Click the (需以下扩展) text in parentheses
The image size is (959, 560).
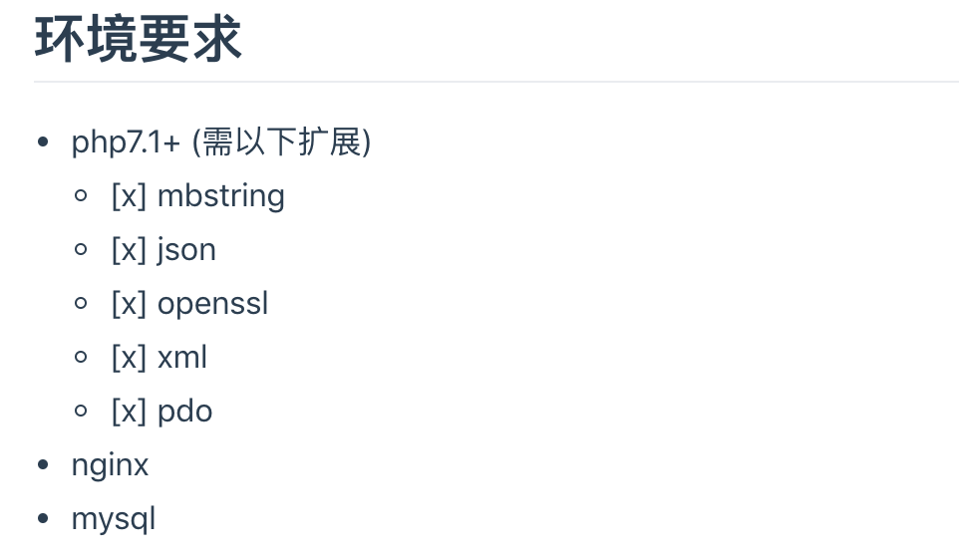281,142
